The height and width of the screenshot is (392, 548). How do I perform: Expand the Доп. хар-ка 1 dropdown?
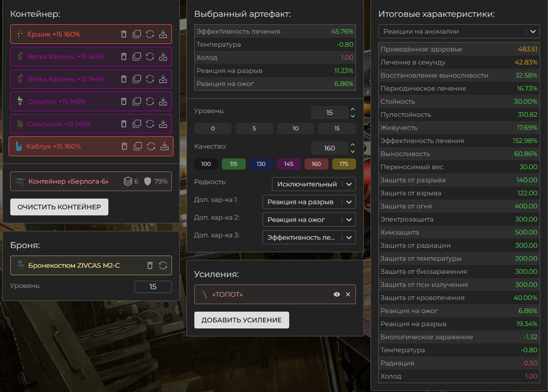309,202
